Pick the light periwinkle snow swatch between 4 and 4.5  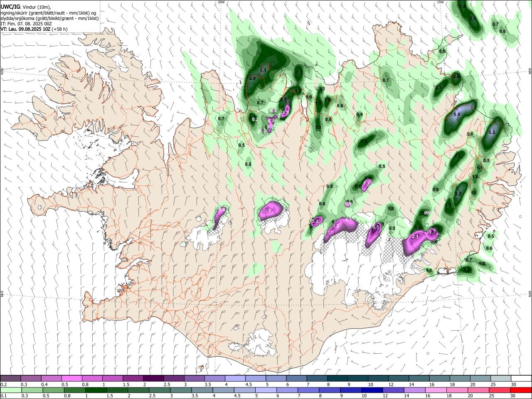tap(235, 379)
